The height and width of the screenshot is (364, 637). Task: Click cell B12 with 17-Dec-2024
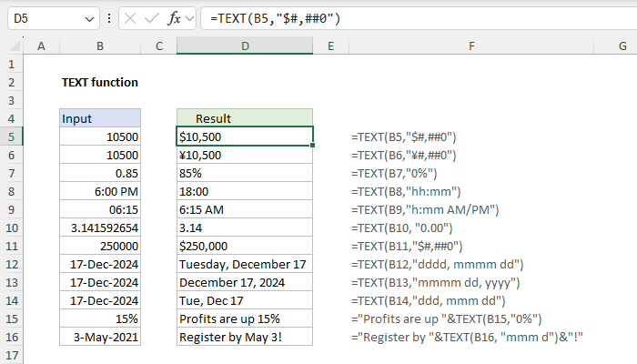tap(100, 264)
